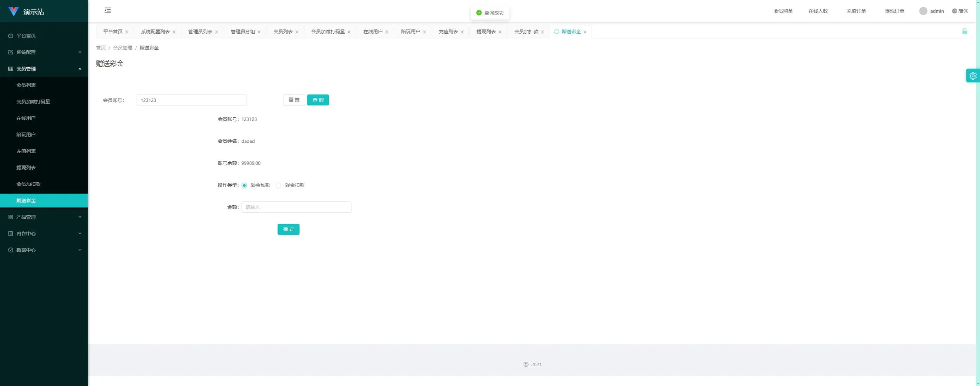Close the 管理员分组 tab
Screen dimensions: 980x386
click(x=259, y=32)
